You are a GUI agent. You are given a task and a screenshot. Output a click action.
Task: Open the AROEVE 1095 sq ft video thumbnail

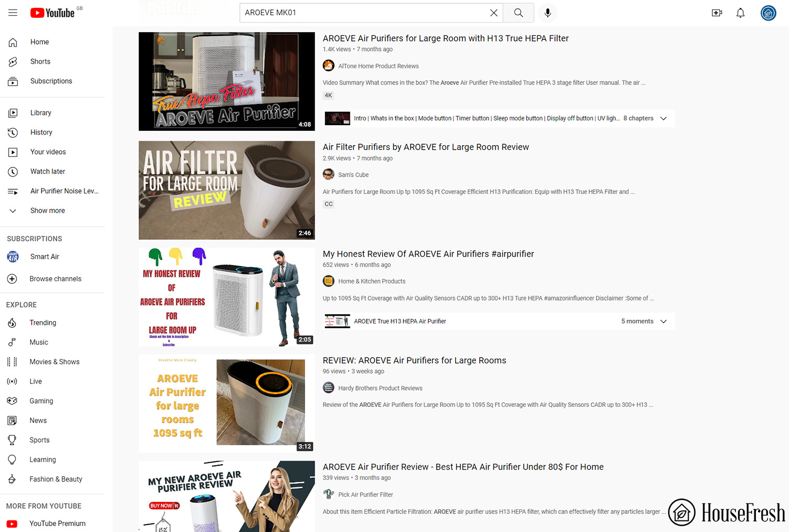click(x=227, y=404)
